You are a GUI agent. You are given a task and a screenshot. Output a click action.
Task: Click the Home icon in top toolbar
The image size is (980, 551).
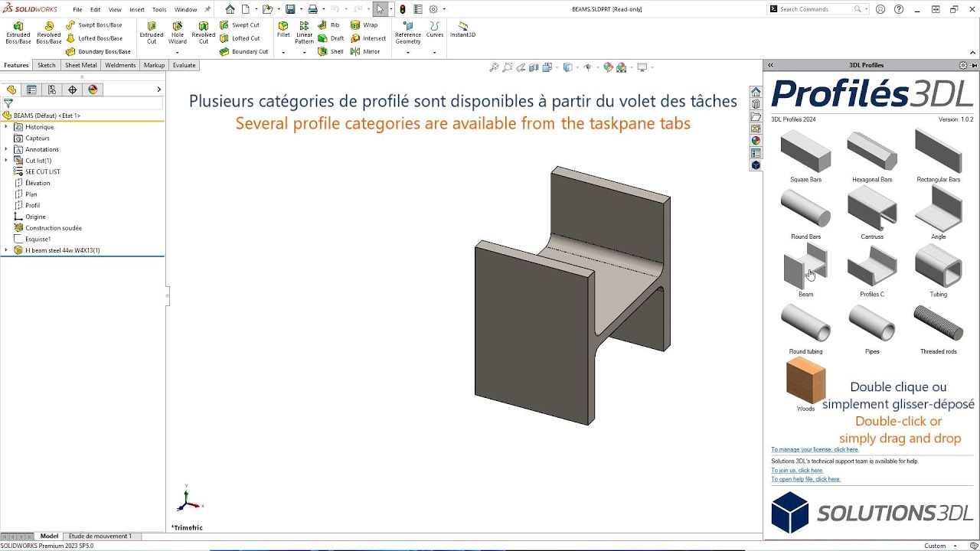(x=230, y=9)
